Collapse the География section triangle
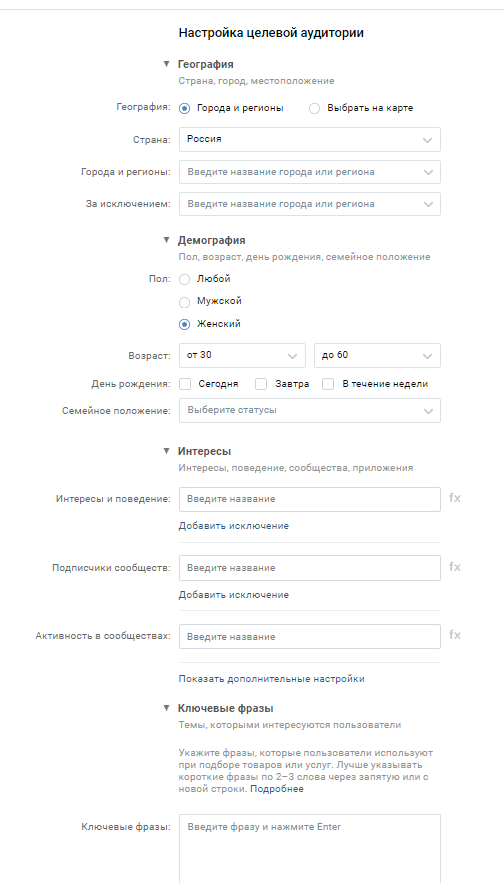Viewport: 504px width, 883px height. (166, 64)
